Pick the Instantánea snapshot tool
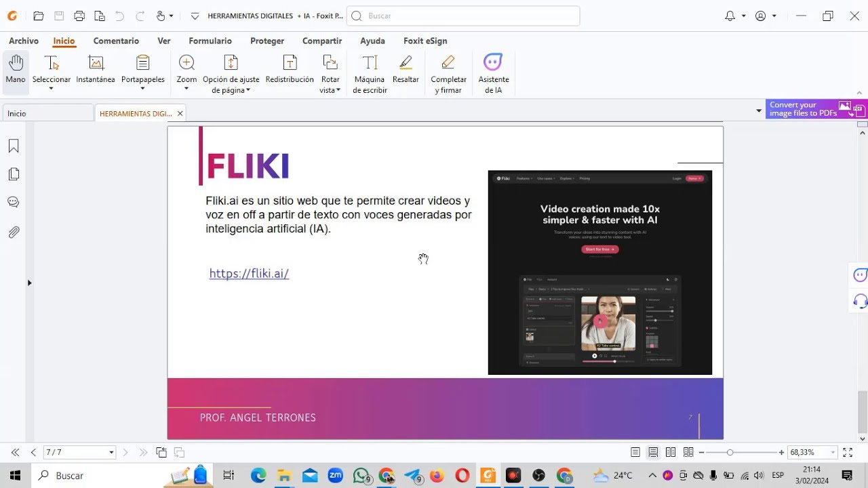Screen dimensions: 868x488 (96, 70)
